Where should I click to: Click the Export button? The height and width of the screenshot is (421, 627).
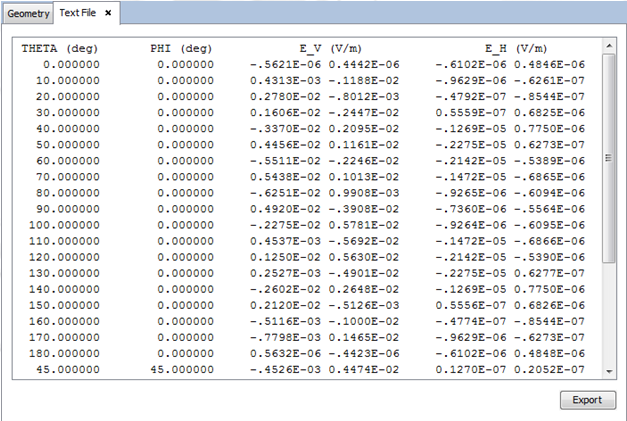[587, 400]
